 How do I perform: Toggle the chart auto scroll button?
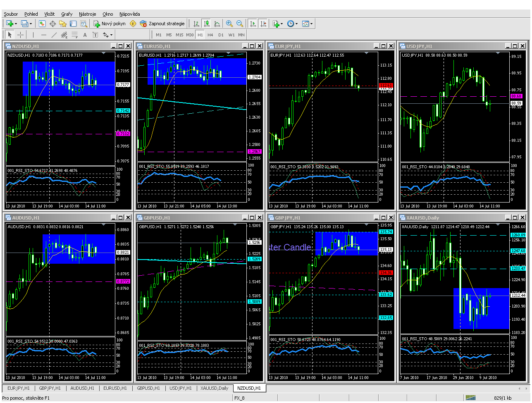[253, 24]
